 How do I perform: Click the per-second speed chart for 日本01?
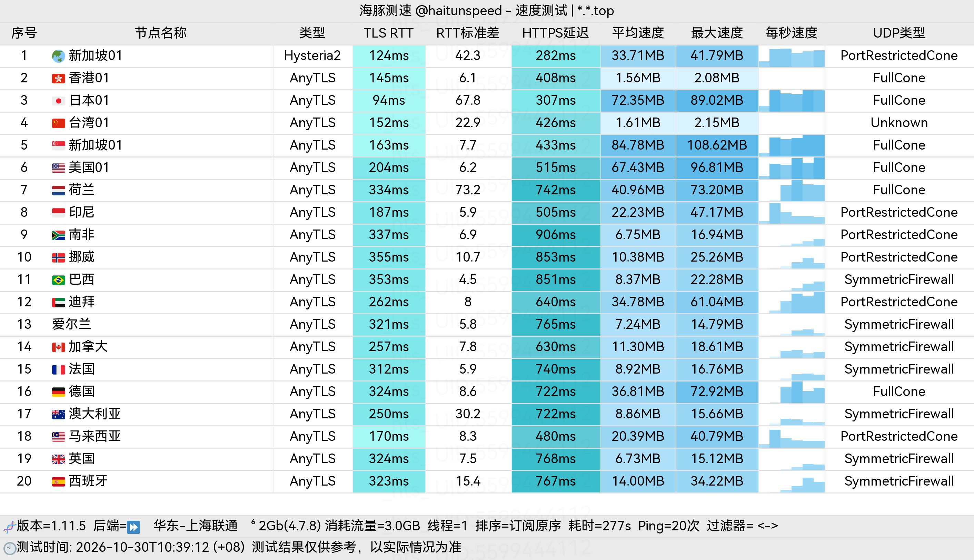[x=792, y=101]
